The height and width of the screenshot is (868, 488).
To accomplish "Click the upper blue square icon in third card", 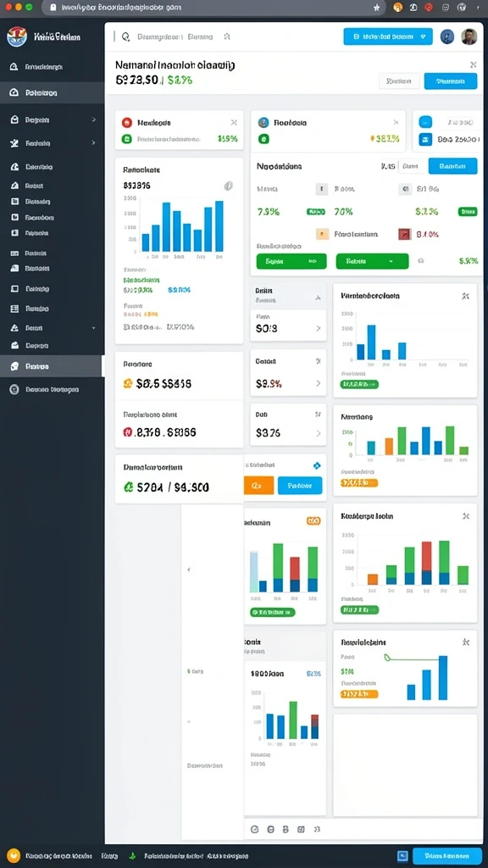I will click(425, 122).
